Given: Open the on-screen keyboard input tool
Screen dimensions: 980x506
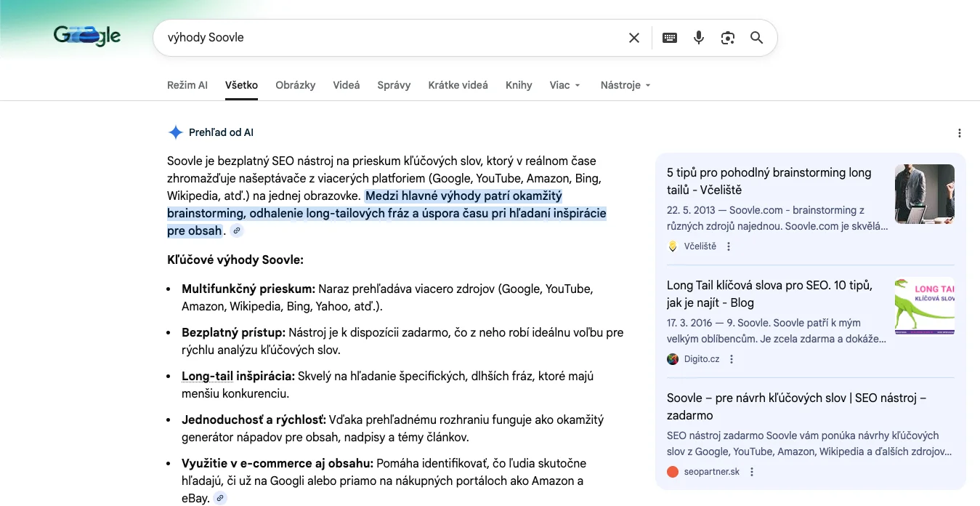Looking at the screenshot, I should pos(670,38).
